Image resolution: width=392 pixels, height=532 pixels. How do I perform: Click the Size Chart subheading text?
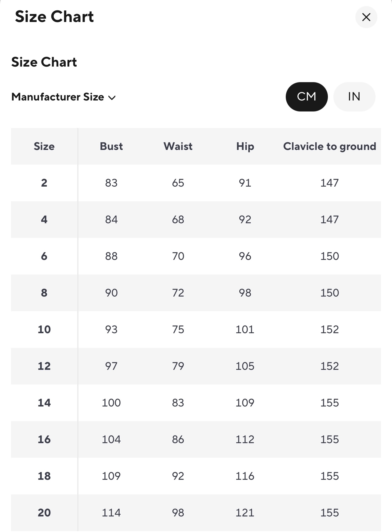click(x=44, y=62)
